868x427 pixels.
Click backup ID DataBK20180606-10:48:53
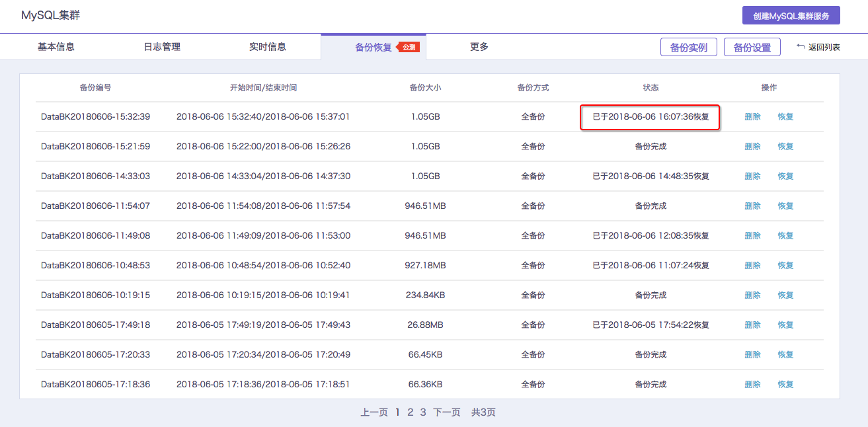[95, 266]
